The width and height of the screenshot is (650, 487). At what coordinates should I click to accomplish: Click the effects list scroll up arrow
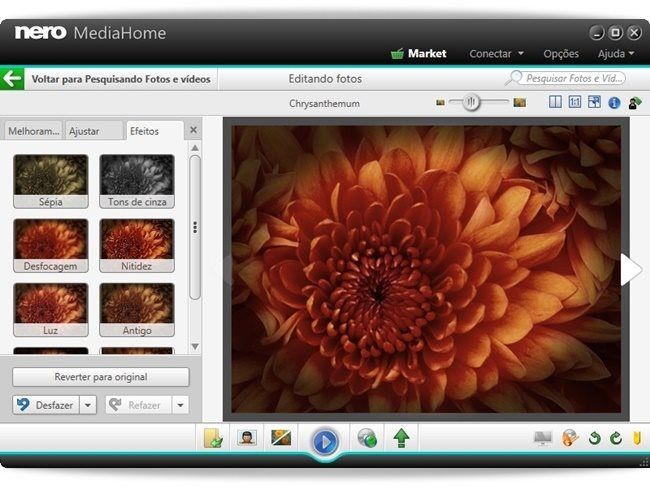pyautogui.click(x=195, y=148)
